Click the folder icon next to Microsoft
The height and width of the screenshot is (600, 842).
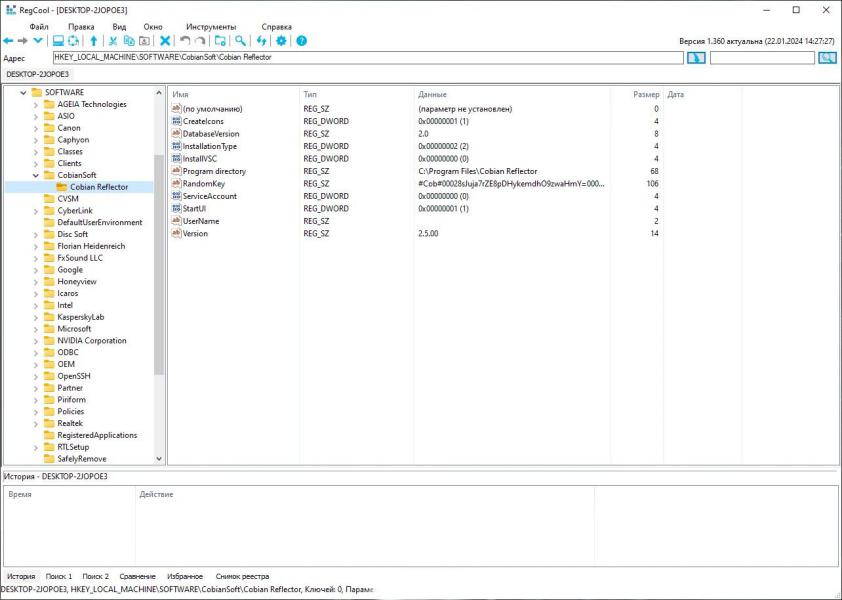(49, 329)
